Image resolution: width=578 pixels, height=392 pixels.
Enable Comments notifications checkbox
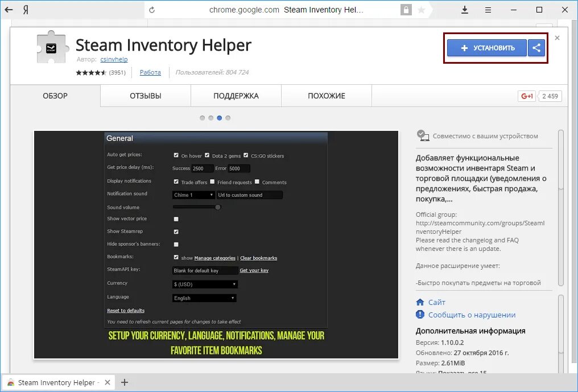[x=257, y=182]
